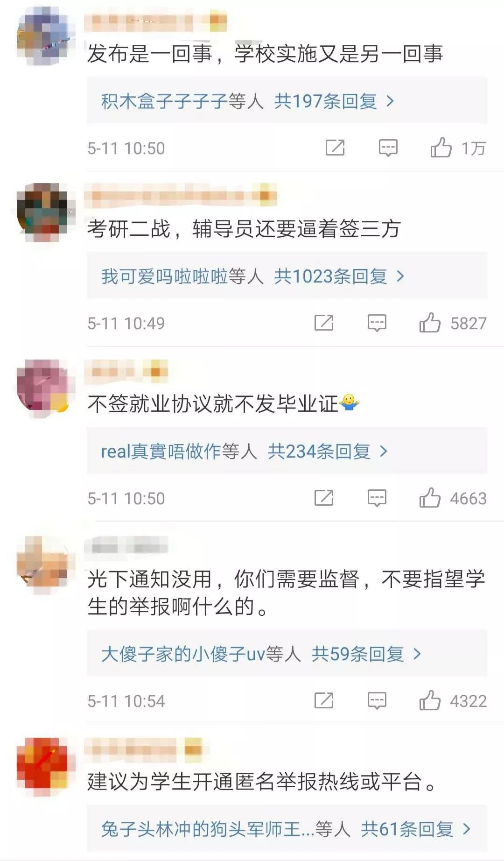
Task: Like the comment with 4663 likes
Action: pos(430,498)
